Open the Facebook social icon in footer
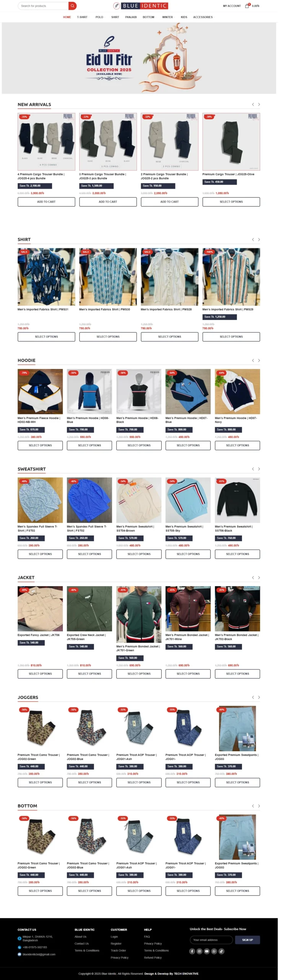Image resolution: width=304 pixels, height=980 pixels. pos(192,951)
